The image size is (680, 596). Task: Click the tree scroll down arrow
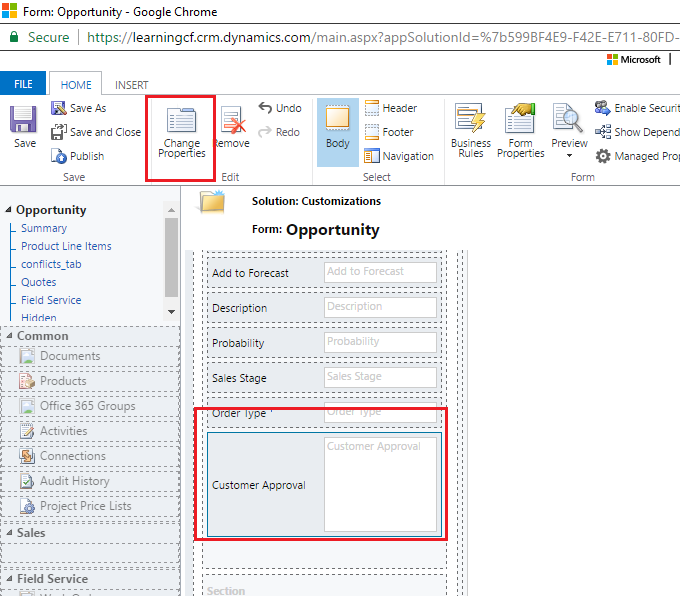click(x=171, y=311)
